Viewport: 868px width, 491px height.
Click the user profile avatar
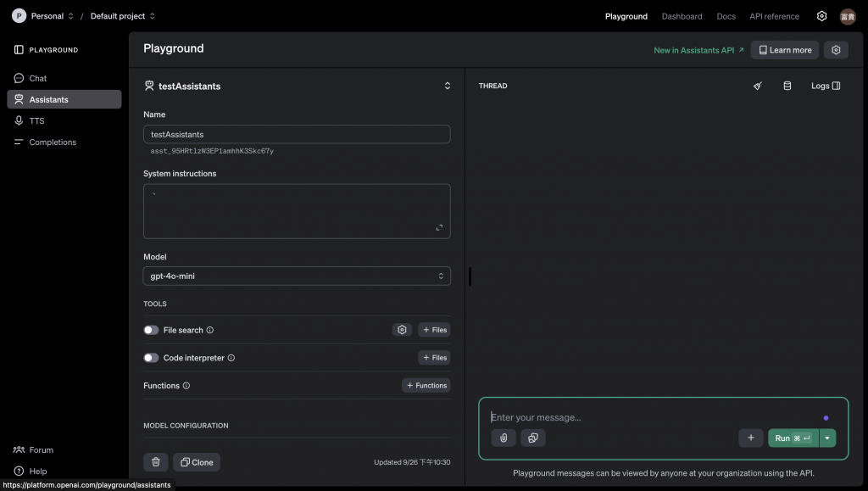pyautogui.click(x=848, y=17)
